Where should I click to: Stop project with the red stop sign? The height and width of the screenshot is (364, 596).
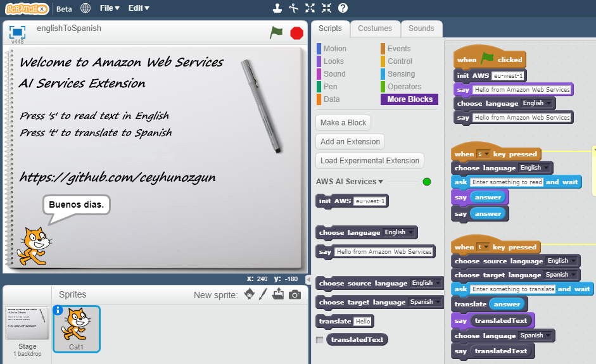click(296, 33)
